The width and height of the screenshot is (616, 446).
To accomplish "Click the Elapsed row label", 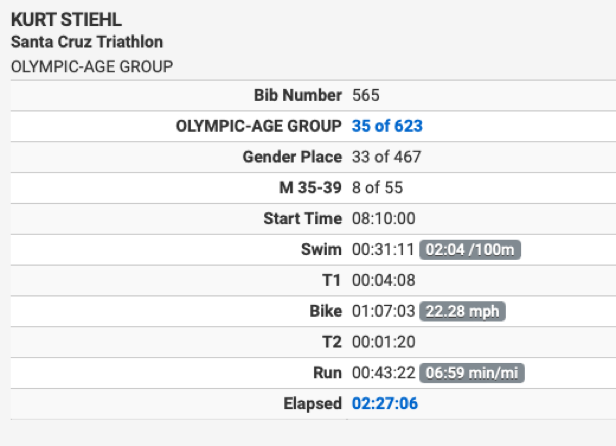I will tap(312, 404).
